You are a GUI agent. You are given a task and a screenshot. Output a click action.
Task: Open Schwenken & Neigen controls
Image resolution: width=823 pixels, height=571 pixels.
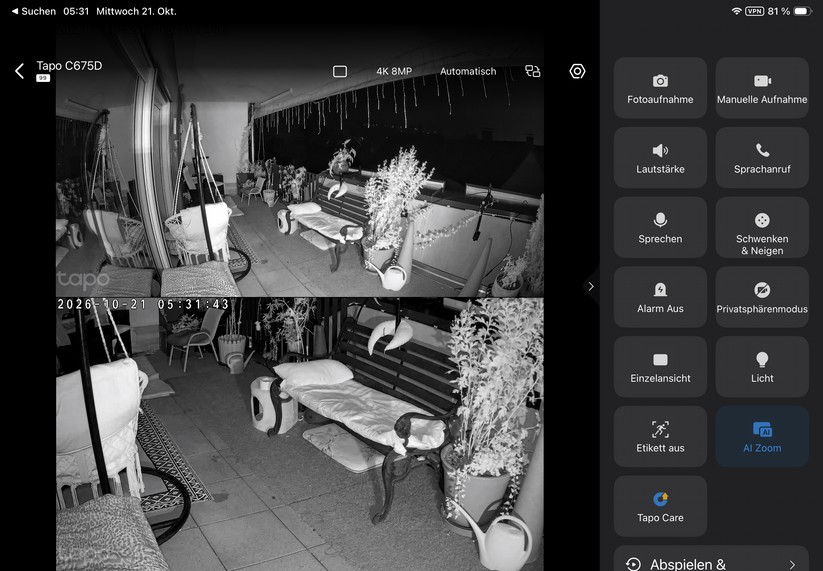(x=762, y=227)
